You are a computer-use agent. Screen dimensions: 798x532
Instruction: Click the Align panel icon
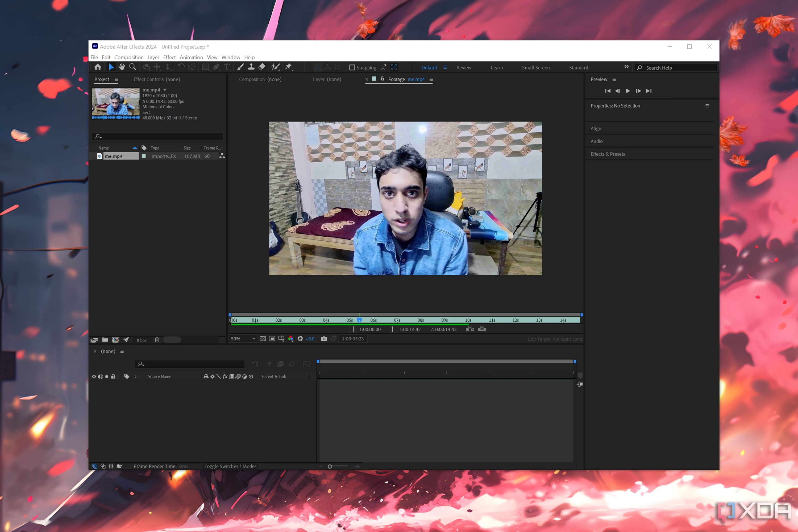pos(596,128)
